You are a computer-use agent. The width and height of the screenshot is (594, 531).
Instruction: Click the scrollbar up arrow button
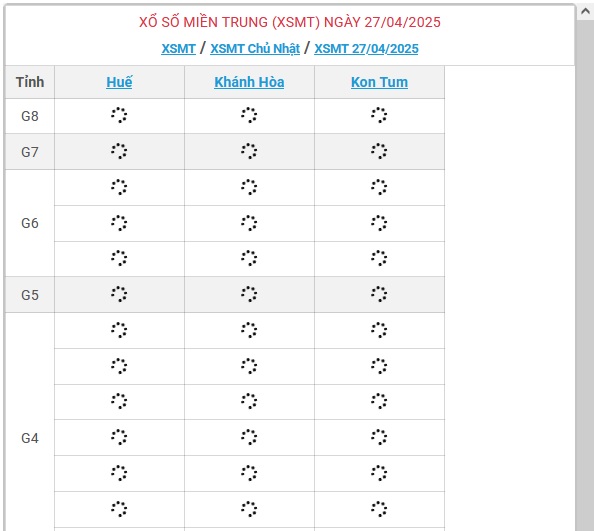click(585, 12)
